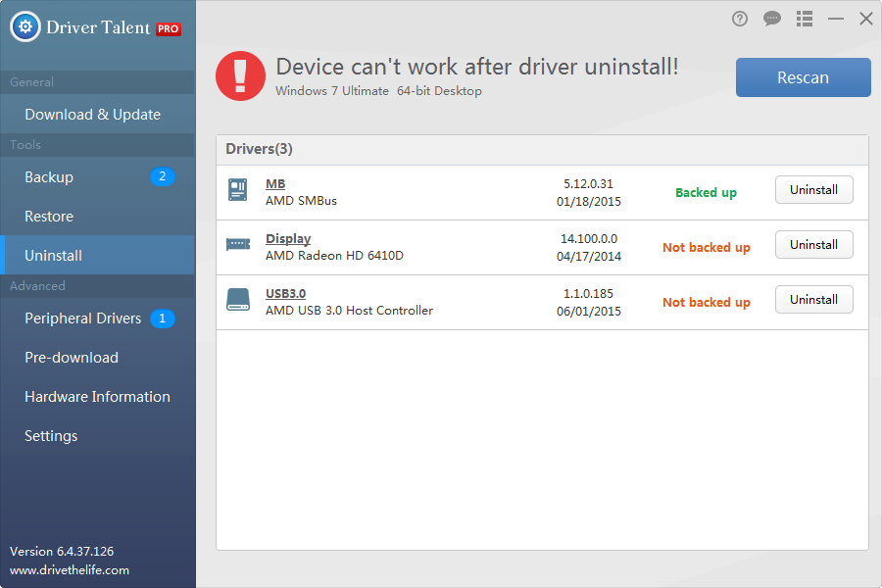
Task: Open the MB driver link
Action: [275, 184]
